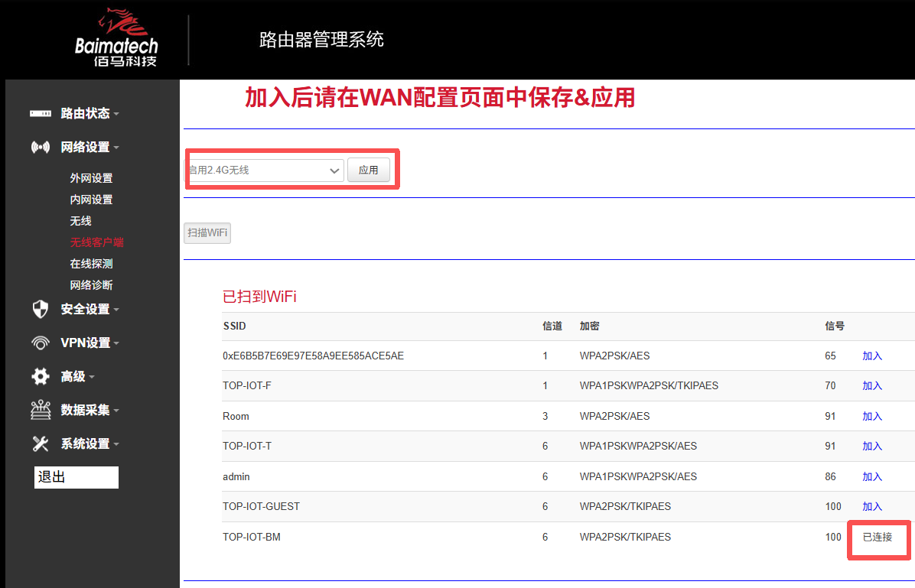Click the 安全设置 shield icon
Image resolution: width=915 pixels, height=588 pixels.
(x=40, y=309)
